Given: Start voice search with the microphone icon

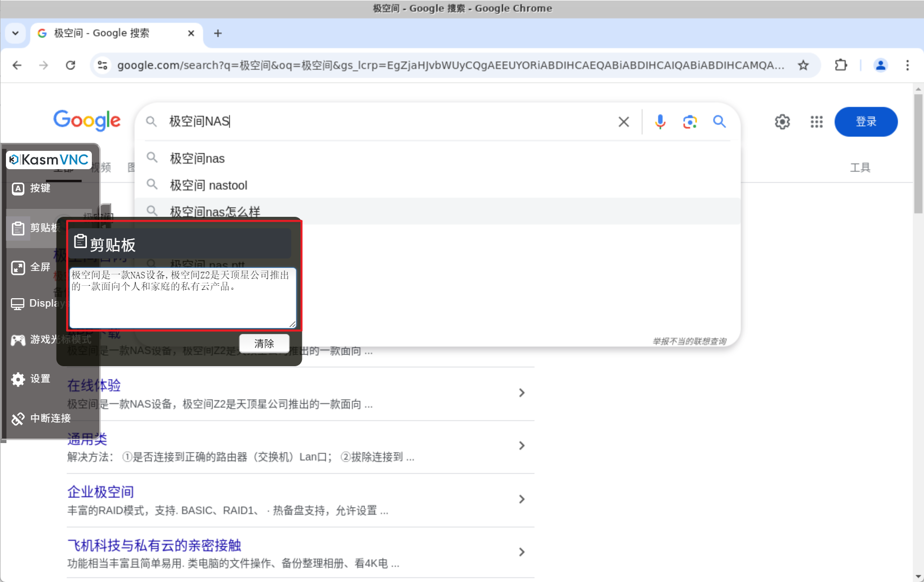Looking at the screenshot, I should tap(660, 122).
